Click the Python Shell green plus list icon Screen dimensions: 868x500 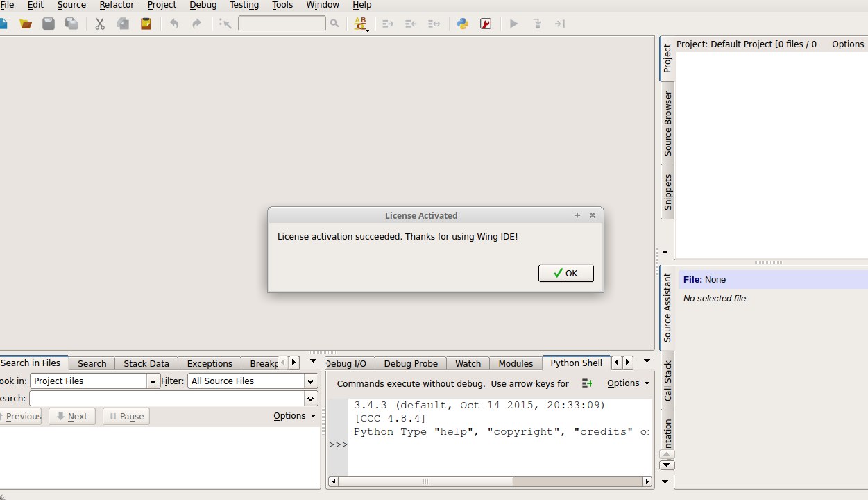(x=587, y=383)
